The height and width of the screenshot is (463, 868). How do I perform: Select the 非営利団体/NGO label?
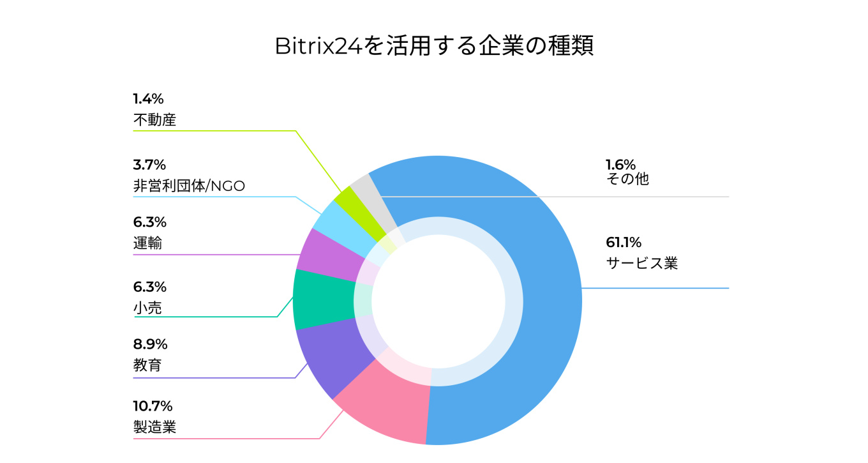point(190,186)
